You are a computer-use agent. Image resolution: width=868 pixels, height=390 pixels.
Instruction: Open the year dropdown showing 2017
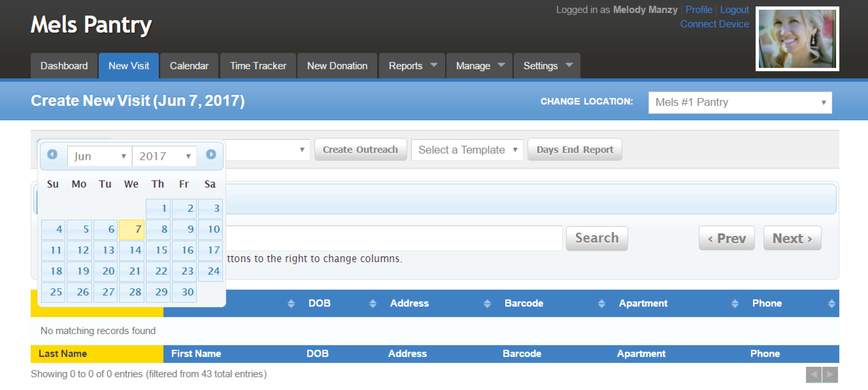pos(164,156)
